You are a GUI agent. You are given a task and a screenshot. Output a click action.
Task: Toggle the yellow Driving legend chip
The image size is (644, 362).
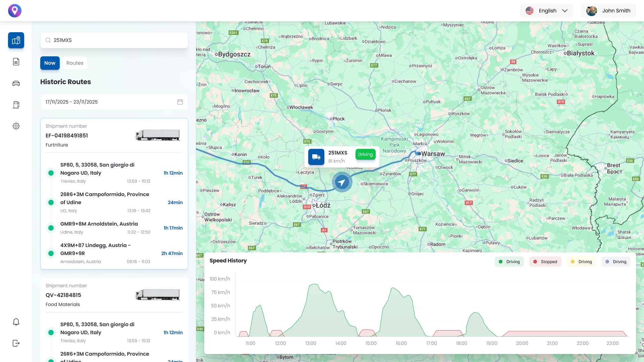(581, 262)
